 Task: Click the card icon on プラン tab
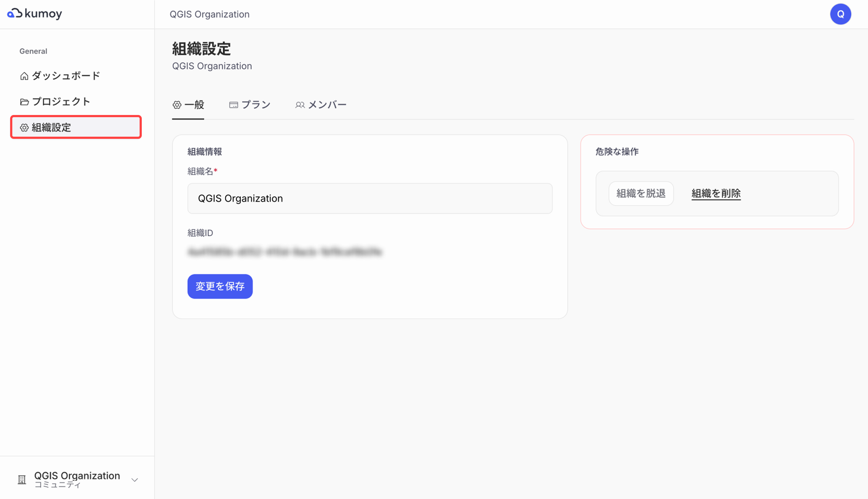pyautogui.click(x=234, y=105)
